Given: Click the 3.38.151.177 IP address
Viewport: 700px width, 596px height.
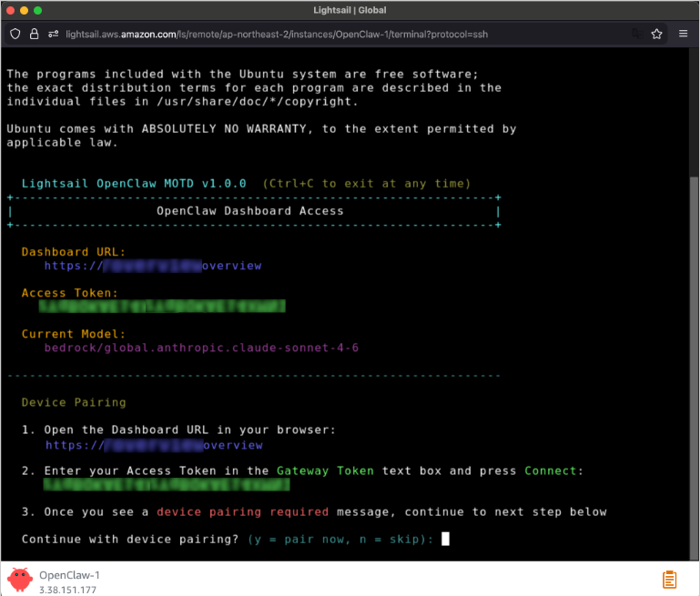Looking at the screenshot, I should [67, 590].
